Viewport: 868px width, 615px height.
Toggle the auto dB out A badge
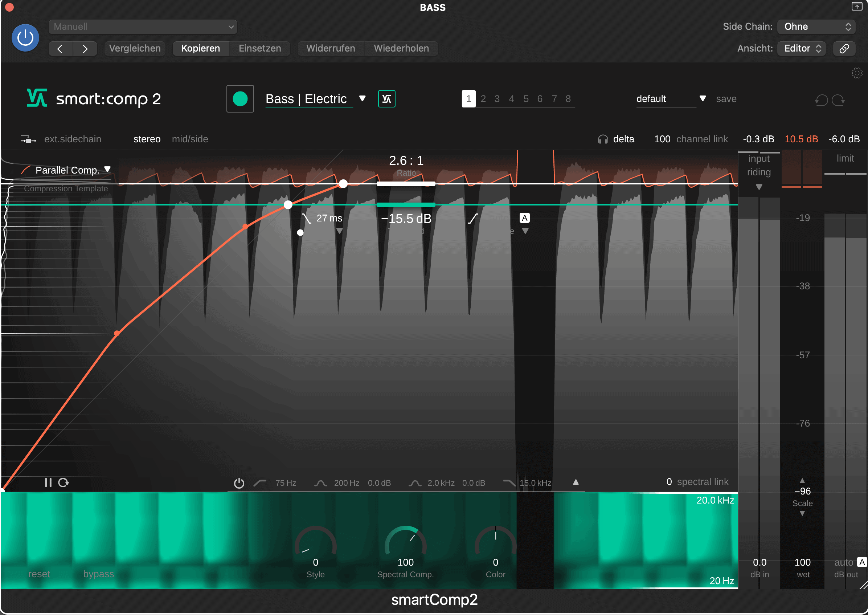[862, 562]
